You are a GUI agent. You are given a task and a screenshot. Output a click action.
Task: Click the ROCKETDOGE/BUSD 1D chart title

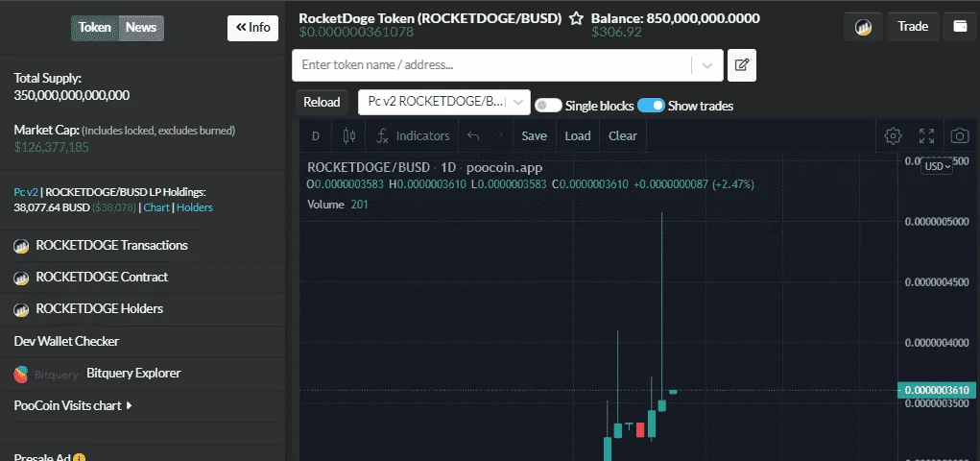[425, 168]
